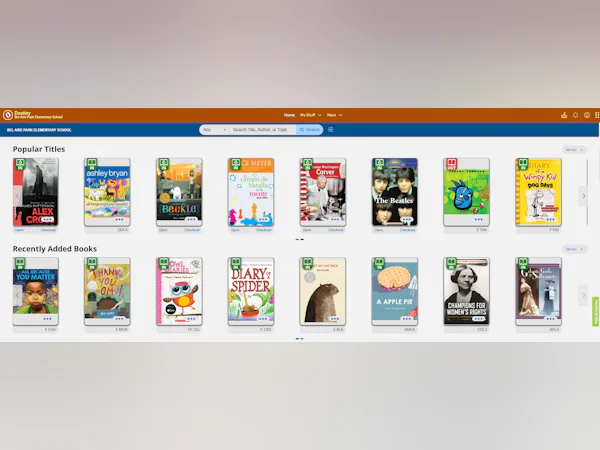This screenshot has width=600, height=450.
Task: Open The Beatles book cover
Action: click(x=395, y=192)
